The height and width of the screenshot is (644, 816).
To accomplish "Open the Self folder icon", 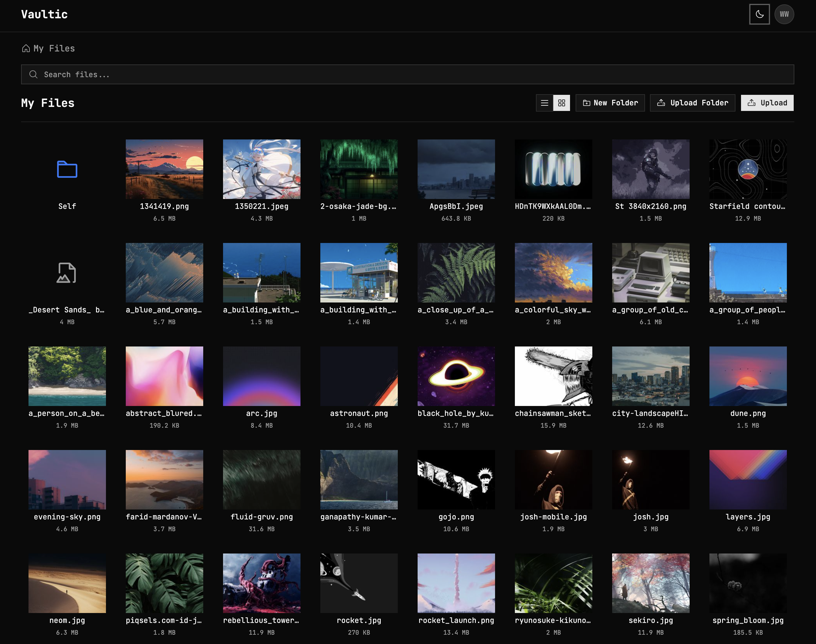I will coord(67,169).
